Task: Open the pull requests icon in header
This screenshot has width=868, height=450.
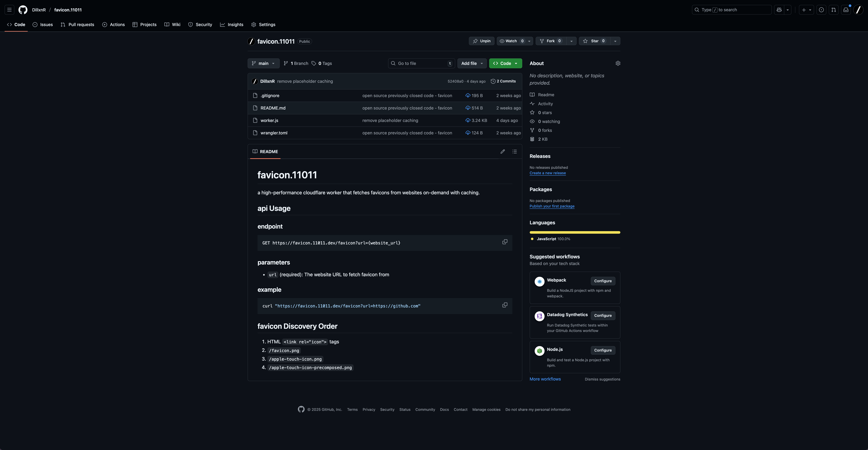Action: pos(834,10)
